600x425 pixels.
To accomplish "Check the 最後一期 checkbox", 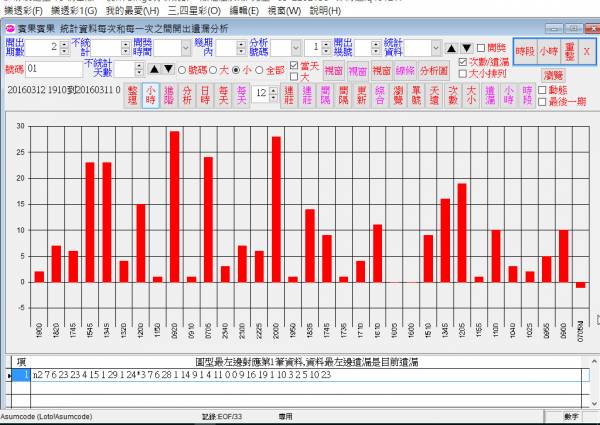I will pyautogui.click(x=543, y=102).
